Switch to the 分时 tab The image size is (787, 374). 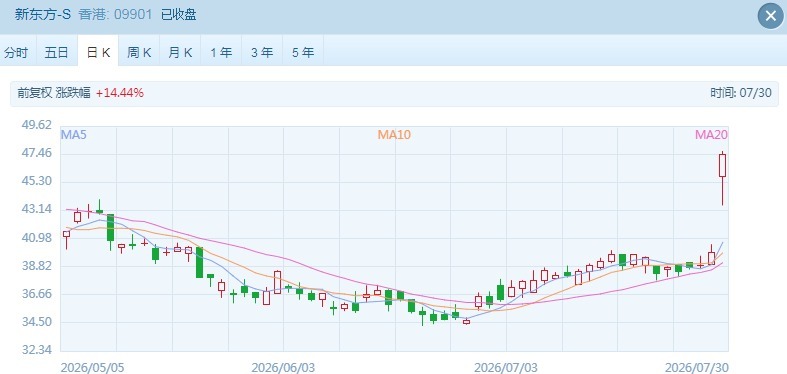tap(16, 52)
